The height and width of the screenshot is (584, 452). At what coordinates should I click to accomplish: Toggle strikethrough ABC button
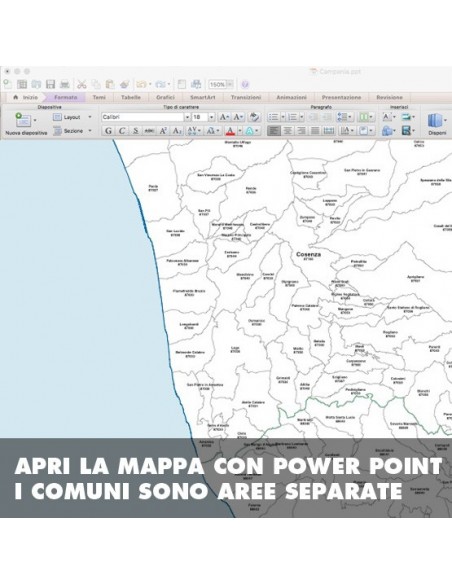[149, 131]
